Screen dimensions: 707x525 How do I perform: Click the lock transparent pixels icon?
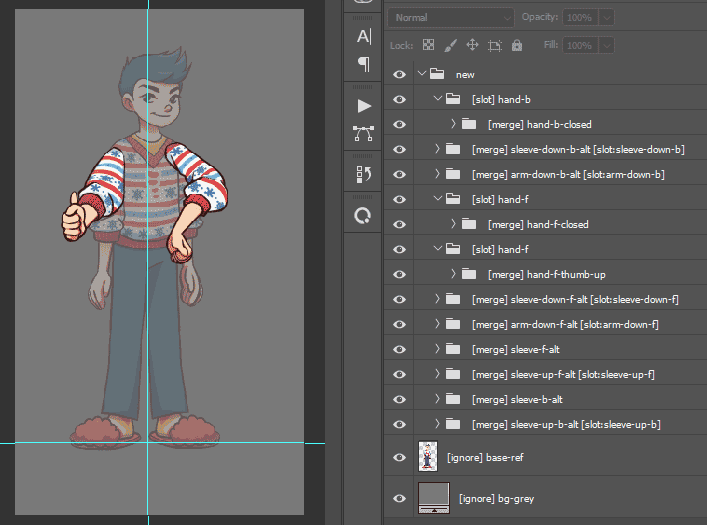[x=428, y=45]
